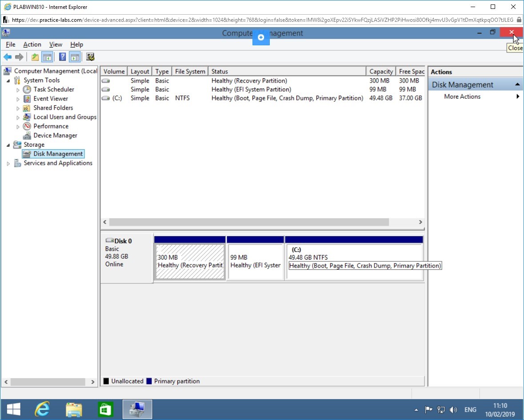Open the File menu
Screen dimensions: 524x420
[x=10, y=44]
